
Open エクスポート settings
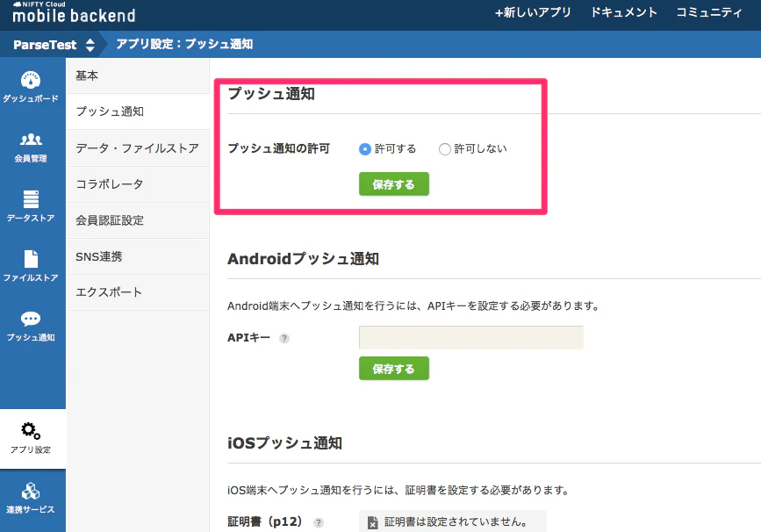coord(137,292)
